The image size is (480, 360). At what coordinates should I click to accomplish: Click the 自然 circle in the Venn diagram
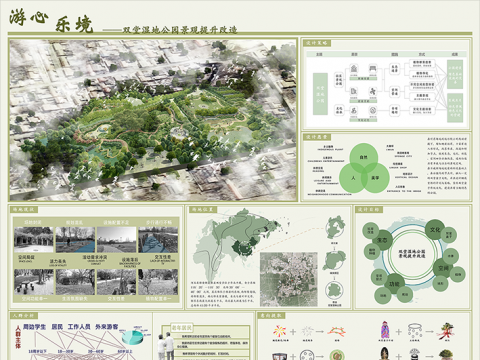click(x=364, y=157)
